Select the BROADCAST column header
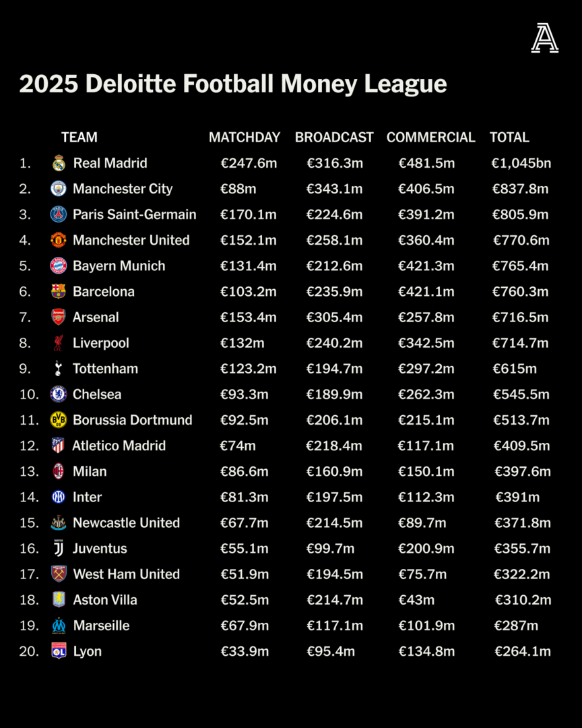This screenshot has height=728, width=582. pos(334,138)
